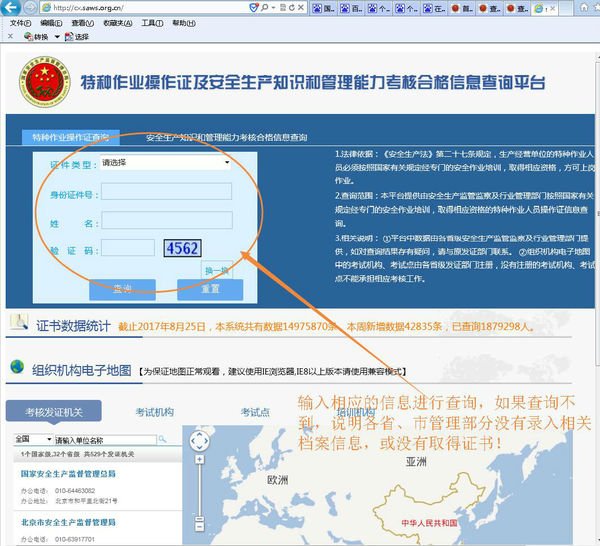Click the map pan direction control
The width and height of the screenshot is (600, 546).
point(200,441)
